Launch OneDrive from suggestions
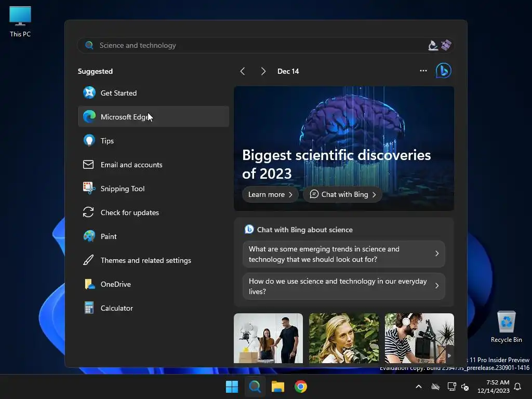Screen dimensions: 532x399 pos(153,284)
